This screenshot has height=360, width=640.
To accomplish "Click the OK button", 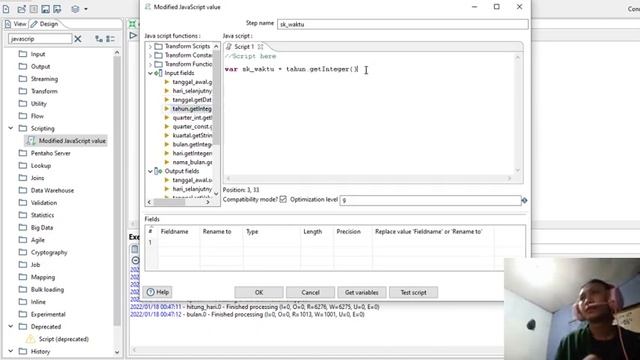I will [x=259, y=293].
